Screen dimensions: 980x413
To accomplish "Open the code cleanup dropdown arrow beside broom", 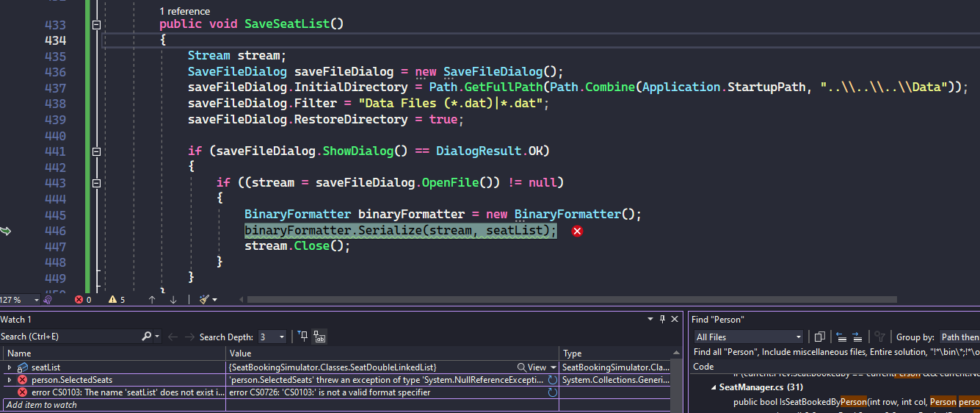I will click(214, 300).
